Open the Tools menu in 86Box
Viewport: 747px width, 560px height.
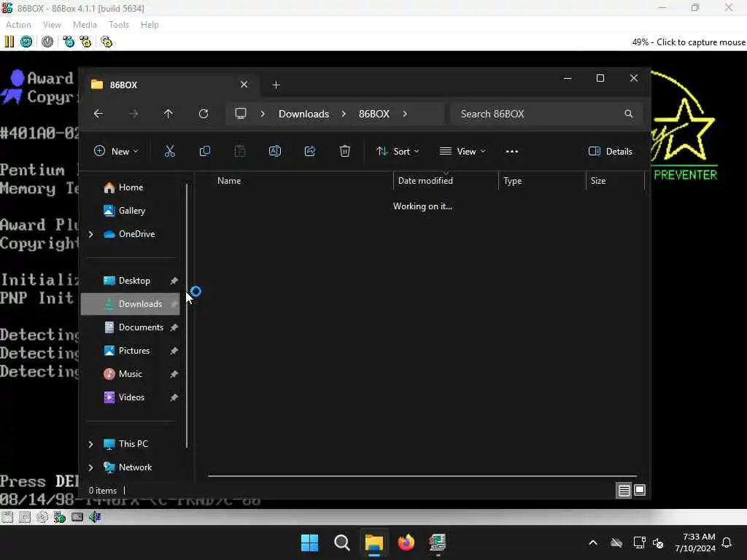click(x=119, y=25)
